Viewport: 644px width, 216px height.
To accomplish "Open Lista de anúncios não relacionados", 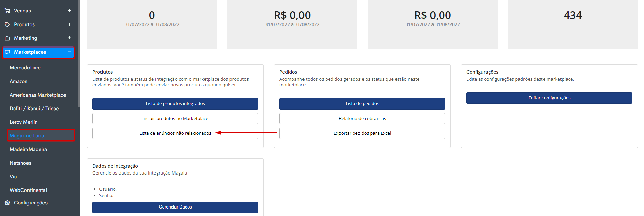I will (175, 133).
